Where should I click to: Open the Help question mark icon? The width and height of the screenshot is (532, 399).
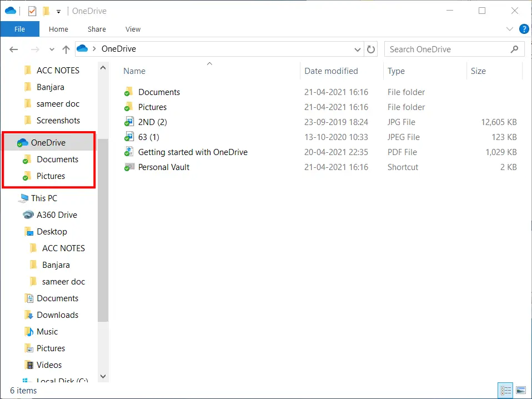tap(524, 29)
